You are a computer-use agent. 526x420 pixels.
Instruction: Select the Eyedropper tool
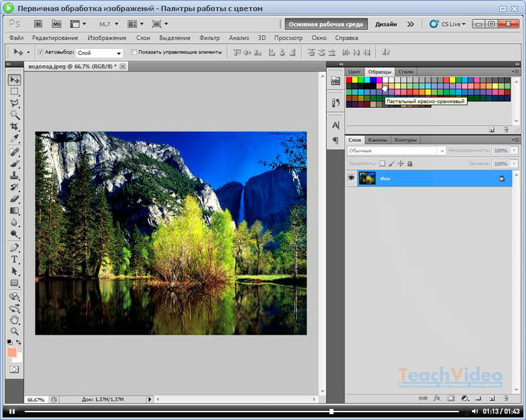click(x=14, y=138)
